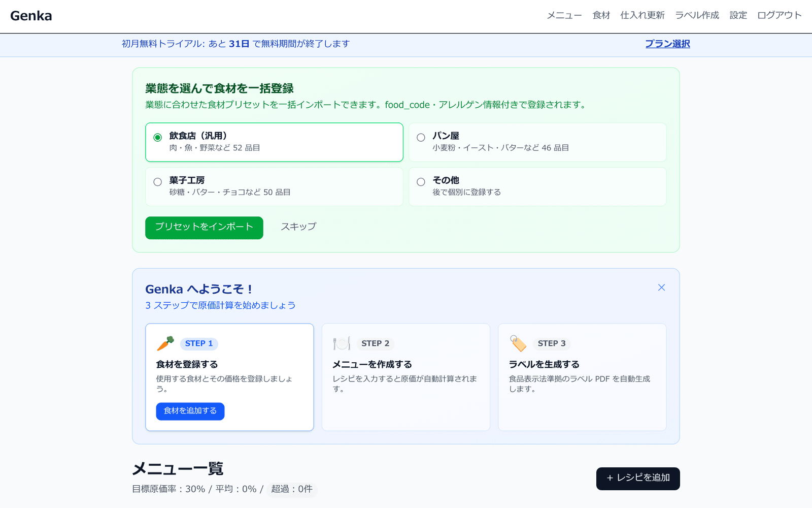Click 3 ステップで原価計算を始めましょう subtitle
812x508 pixels.
pyautogui.click(x=220, y=306)
